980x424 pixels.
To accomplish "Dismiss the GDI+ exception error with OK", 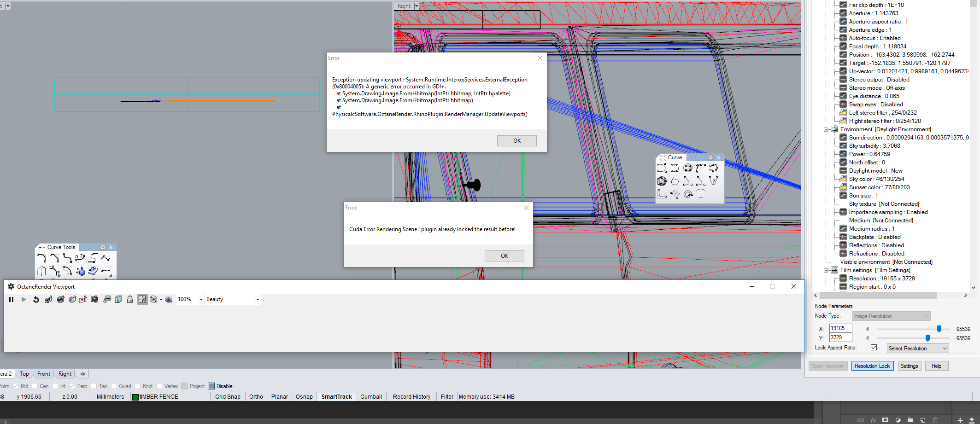I will tap(517, 141).
